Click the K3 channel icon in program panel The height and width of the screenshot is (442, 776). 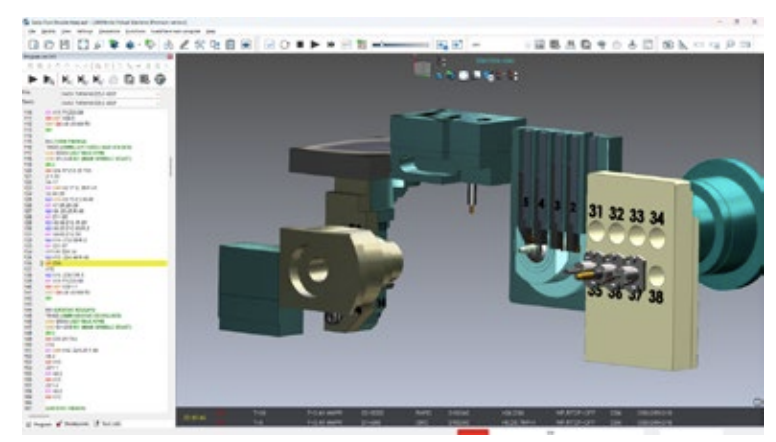click(x=97, y=79)
